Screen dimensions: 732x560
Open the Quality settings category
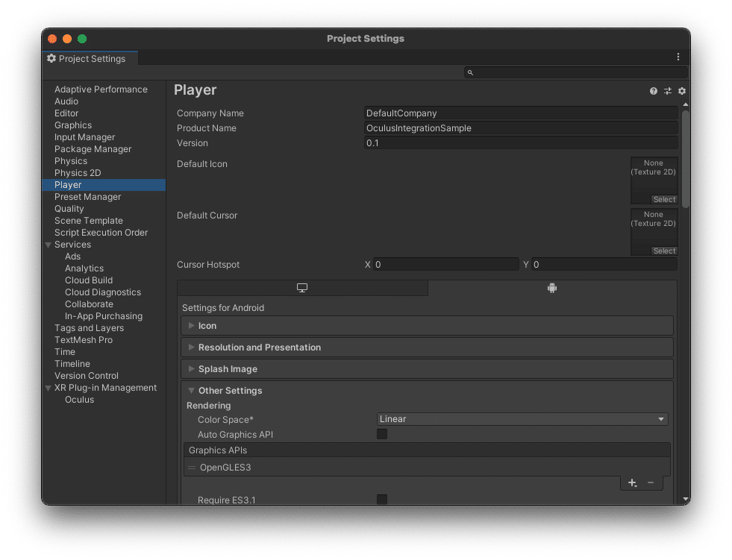[69, 209]
